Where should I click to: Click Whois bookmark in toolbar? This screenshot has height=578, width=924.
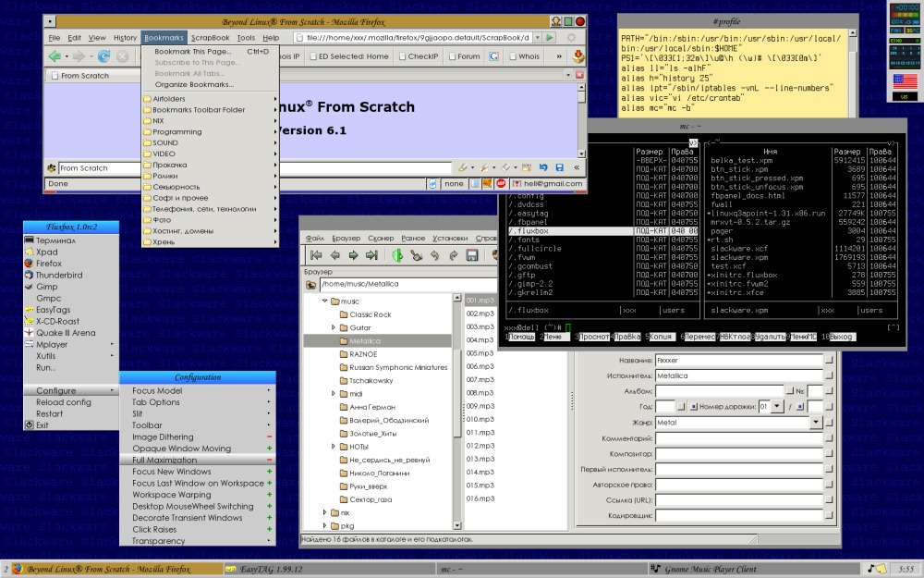(x=524, y=56)
